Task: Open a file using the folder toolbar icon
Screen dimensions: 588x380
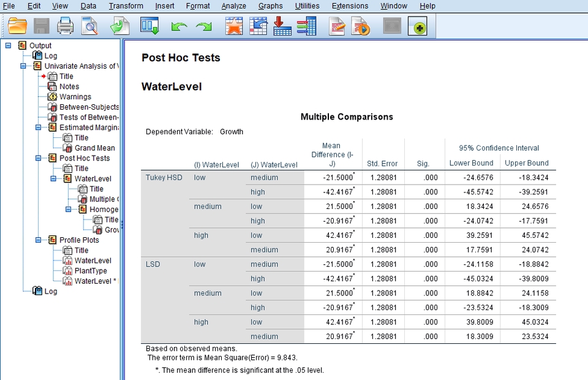Action: 17,26
